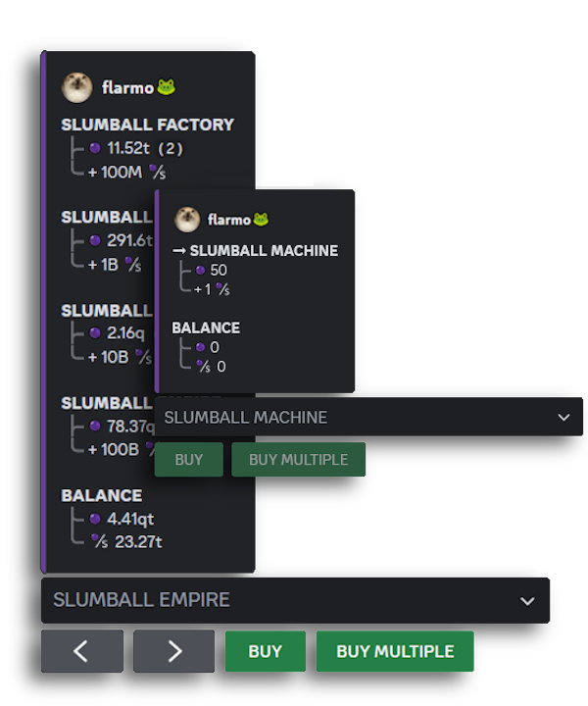Click the SLUMBALL MACHINE heading with arrow

point(255,250)
